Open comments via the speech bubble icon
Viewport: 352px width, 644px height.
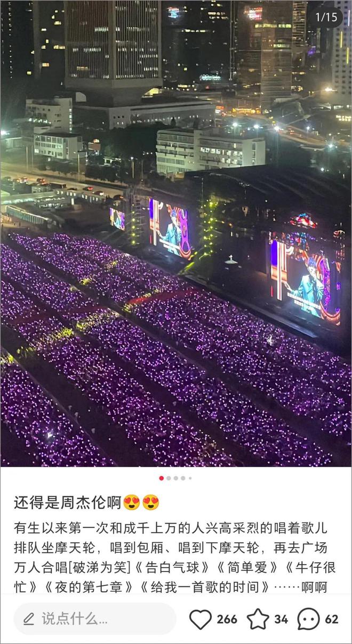(x=308, y=619)
